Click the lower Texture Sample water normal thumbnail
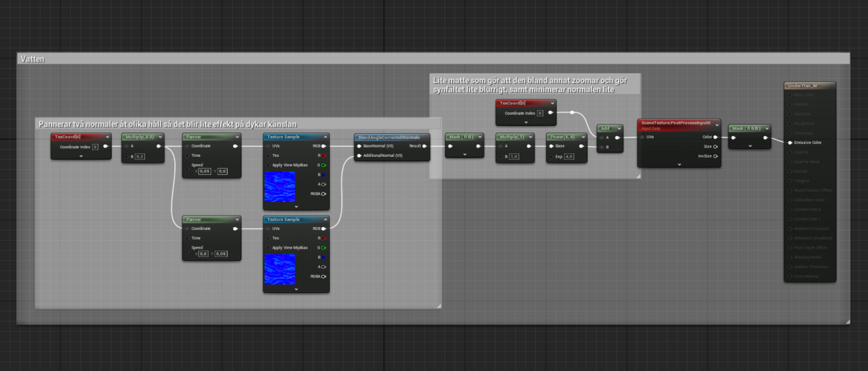Viewport: 868px width, 371px height. coord(279,268)
